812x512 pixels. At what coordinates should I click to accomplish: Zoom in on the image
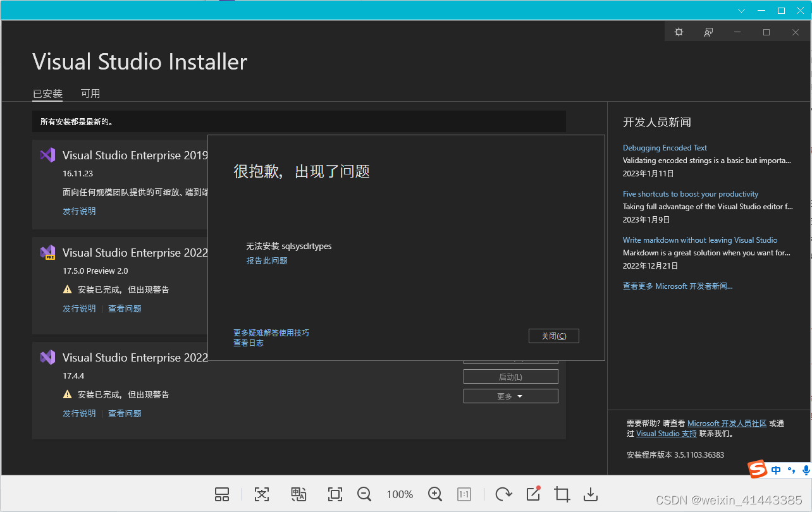(435, 494)
